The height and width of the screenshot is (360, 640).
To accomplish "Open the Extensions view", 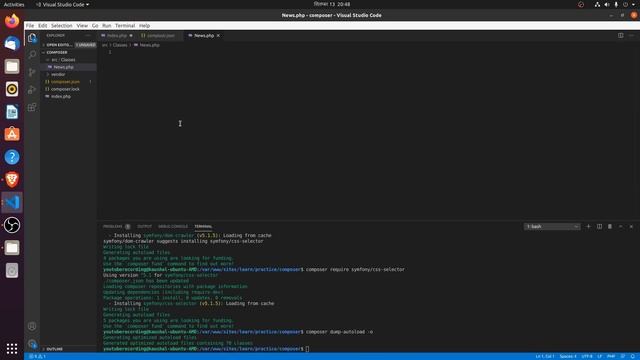I will (x=32, y=107).
